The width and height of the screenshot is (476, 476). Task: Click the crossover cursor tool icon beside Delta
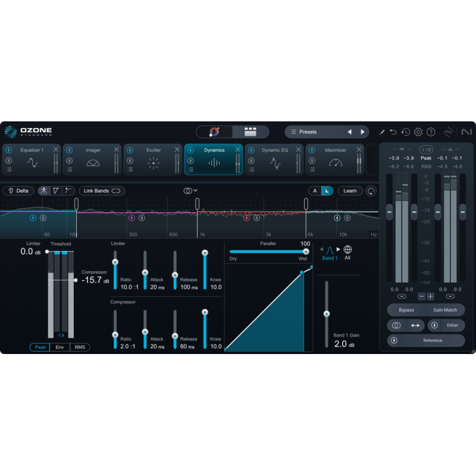[x=55, y=191]
